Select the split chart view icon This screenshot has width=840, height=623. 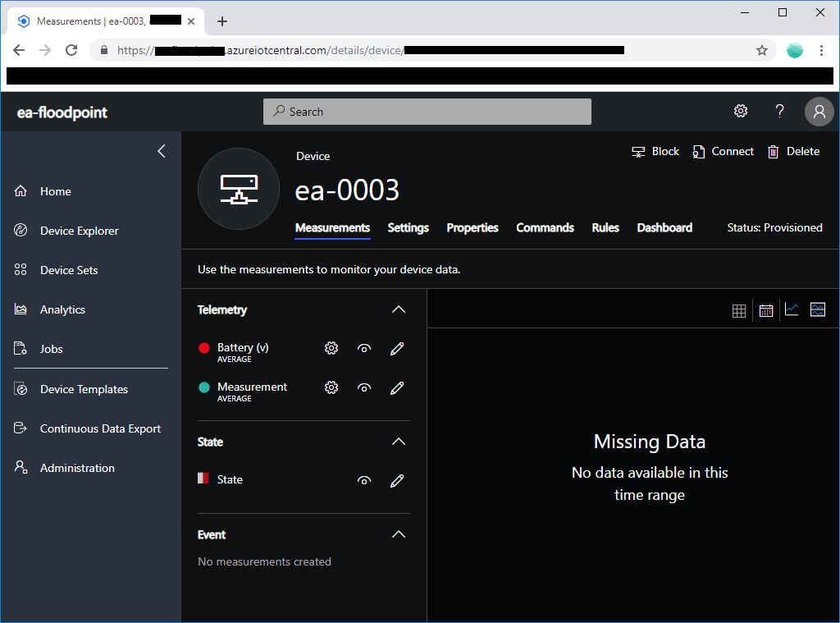pos(818,309)
